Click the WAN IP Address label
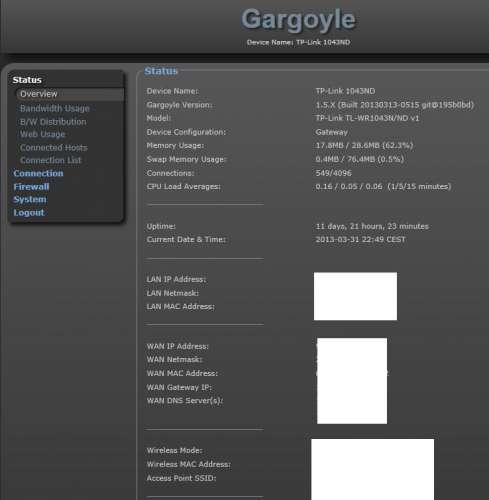This screenshot has width=489, height=500. point(178,347)
